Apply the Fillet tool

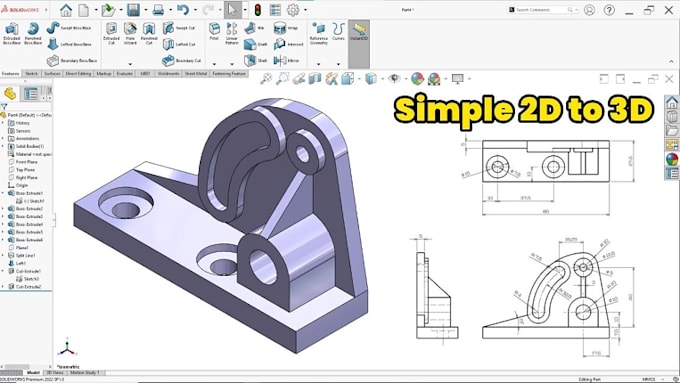(x=214, y=31)
